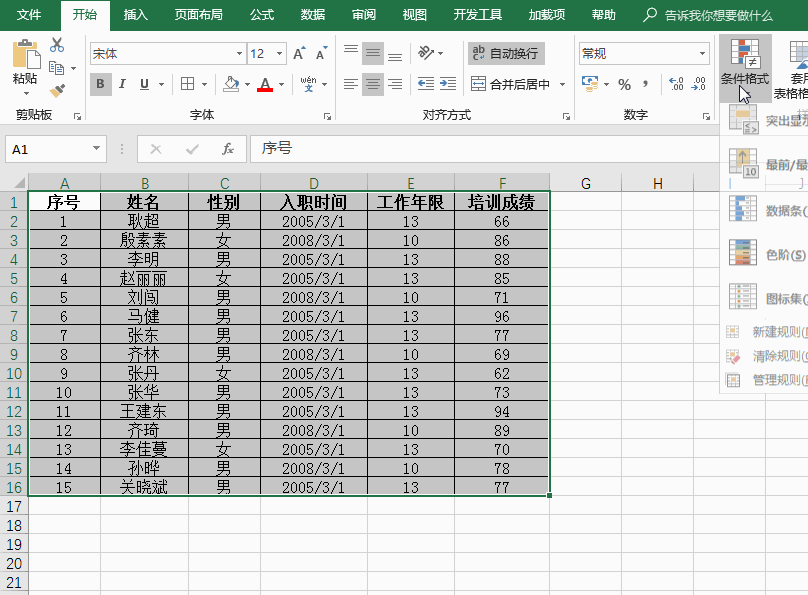Open the paste options arrow below 粘贴
Screen dimensions: 808x595
tap(26, 93)
